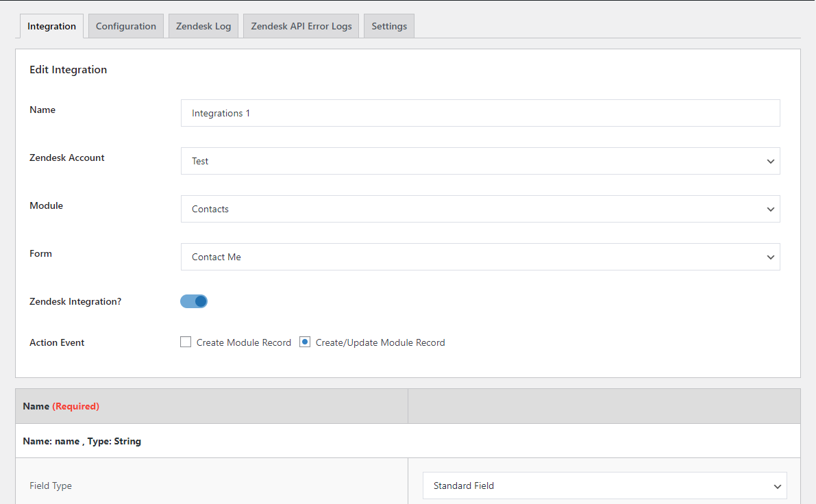The height and width of the screenshot is (504, 816).
Task: Click the Action Event label
Action: 57,342
